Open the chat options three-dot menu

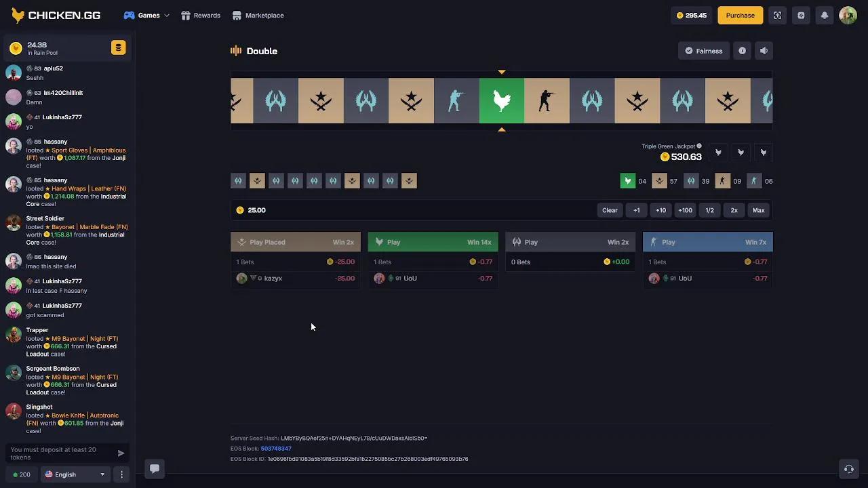121,474
